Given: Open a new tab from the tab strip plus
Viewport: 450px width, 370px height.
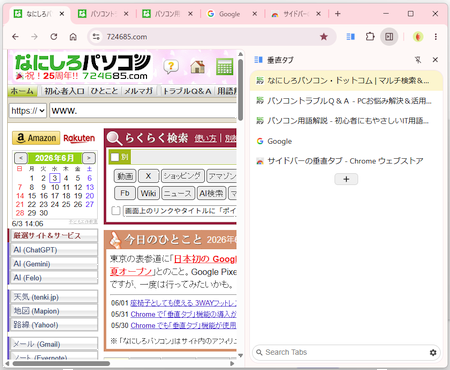Looking at the screenshot, I should click(338, 14).
